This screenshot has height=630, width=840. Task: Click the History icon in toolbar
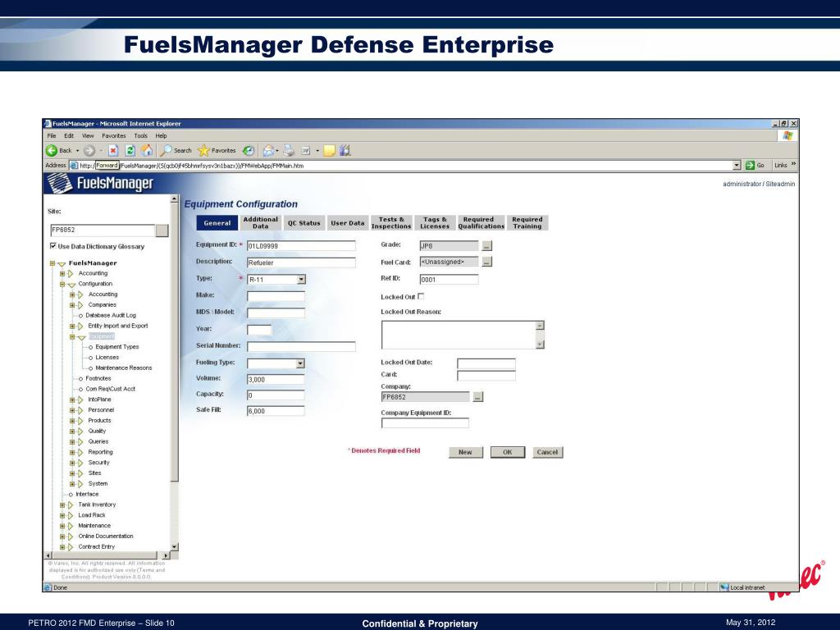pyautogui.click(x=249, y=151)
